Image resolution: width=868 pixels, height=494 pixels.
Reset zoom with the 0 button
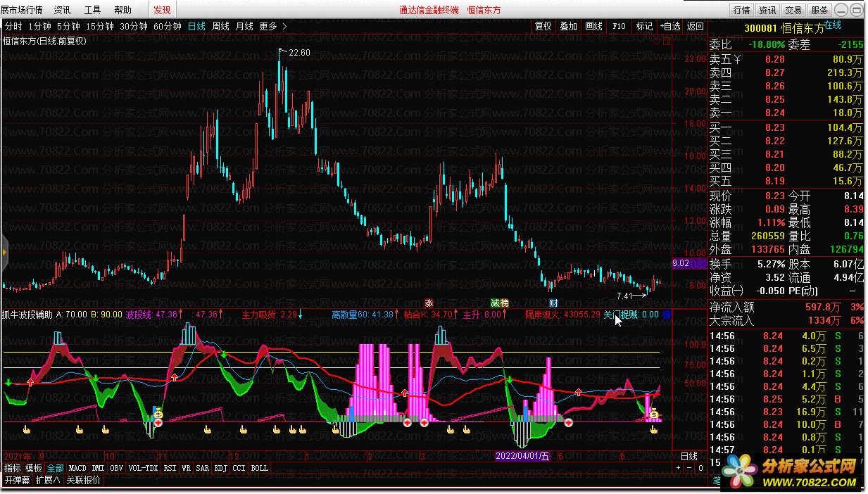point(700,468)
